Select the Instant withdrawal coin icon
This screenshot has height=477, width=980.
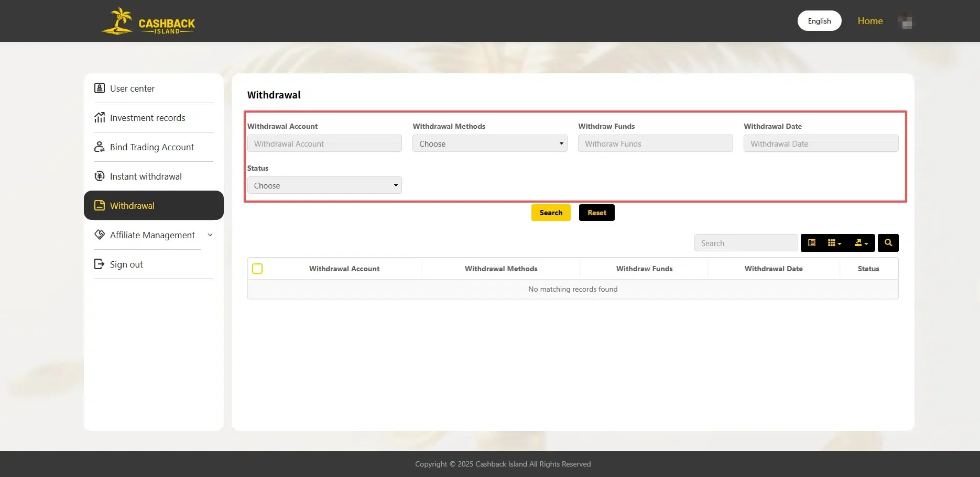(x=100, y=176)
